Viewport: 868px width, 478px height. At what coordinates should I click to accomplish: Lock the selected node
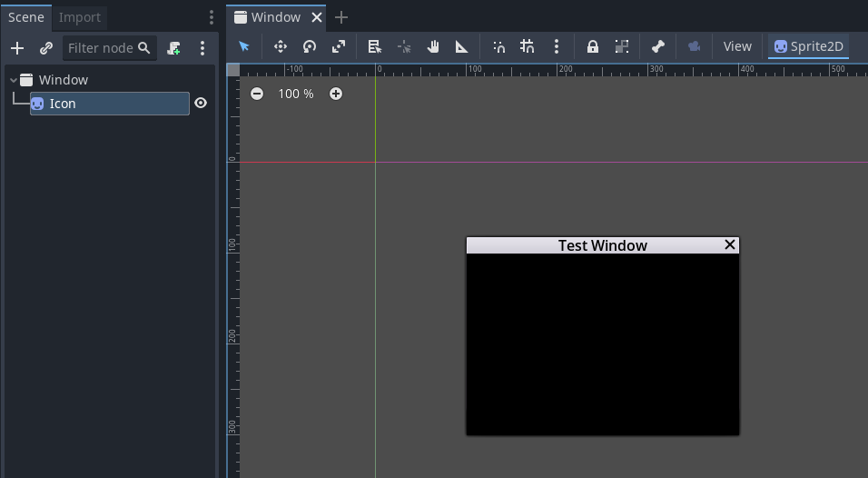(592, 46)
